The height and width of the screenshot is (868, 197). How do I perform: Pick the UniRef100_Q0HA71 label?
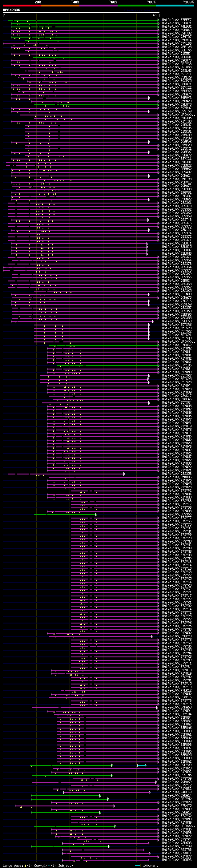[x=177, y=84]
